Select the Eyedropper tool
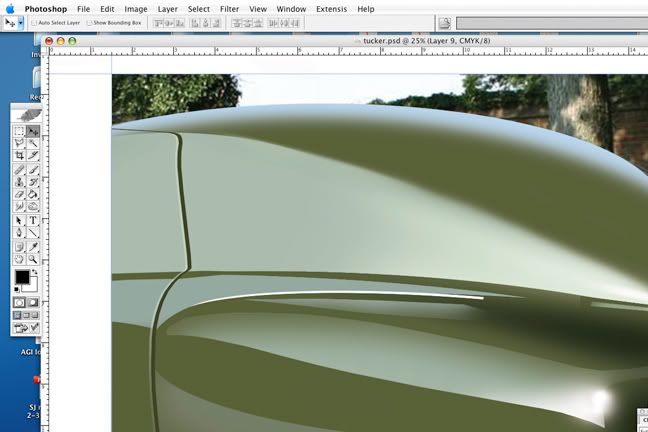This screenshot has height=432, width=648. (x=33, y=245)
